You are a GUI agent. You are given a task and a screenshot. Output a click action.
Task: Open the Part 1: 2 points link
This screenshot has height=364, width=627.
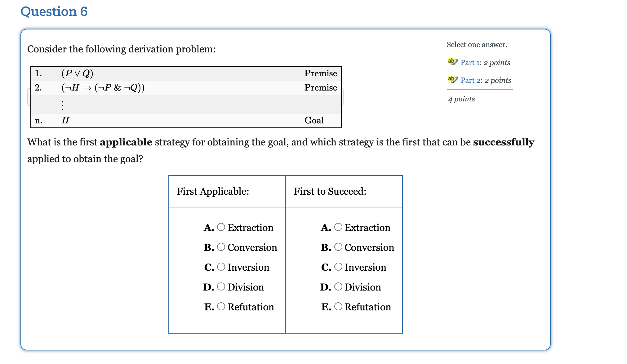(x=485, y=62)
